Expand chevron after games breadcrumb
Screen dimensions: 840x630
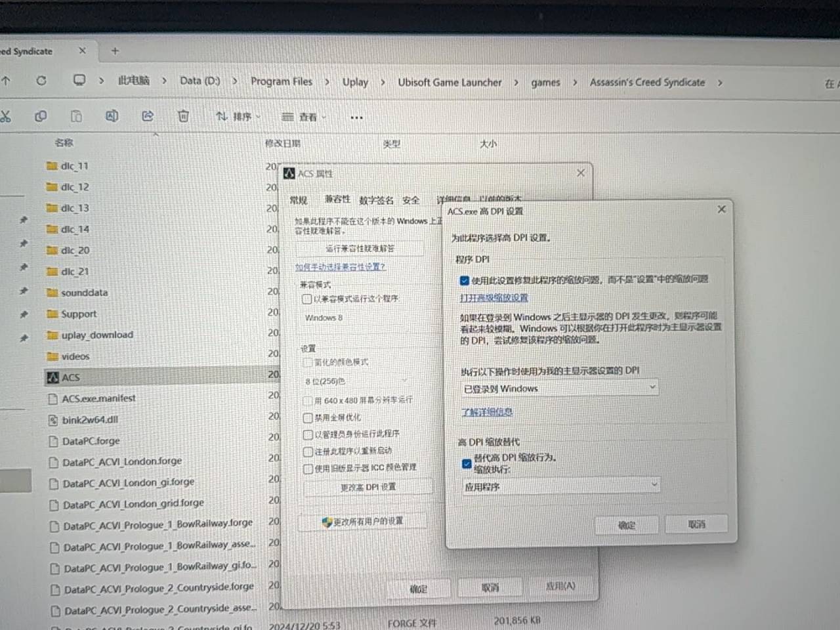click(575, 83)
